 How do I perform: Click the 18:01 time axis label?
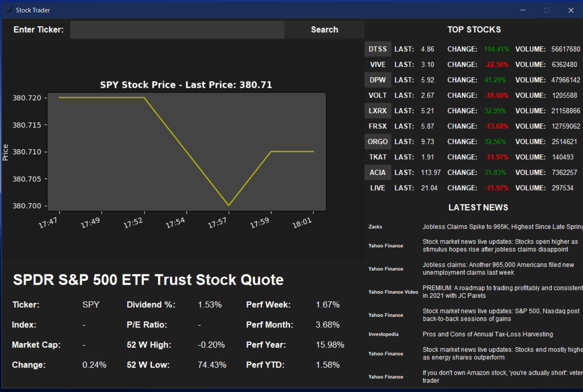302,223
